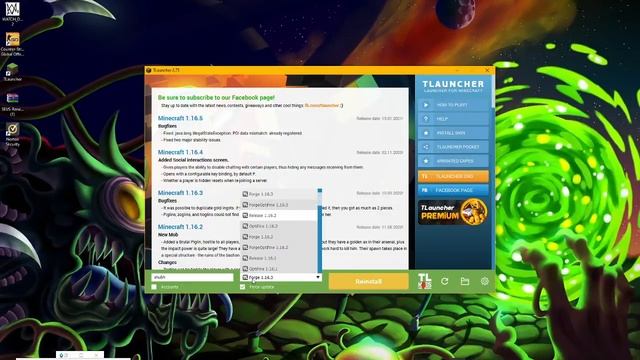Open the Counter-Strike Global Offensive desktop shortcut
Screen dimensions: 640x360
12,44
